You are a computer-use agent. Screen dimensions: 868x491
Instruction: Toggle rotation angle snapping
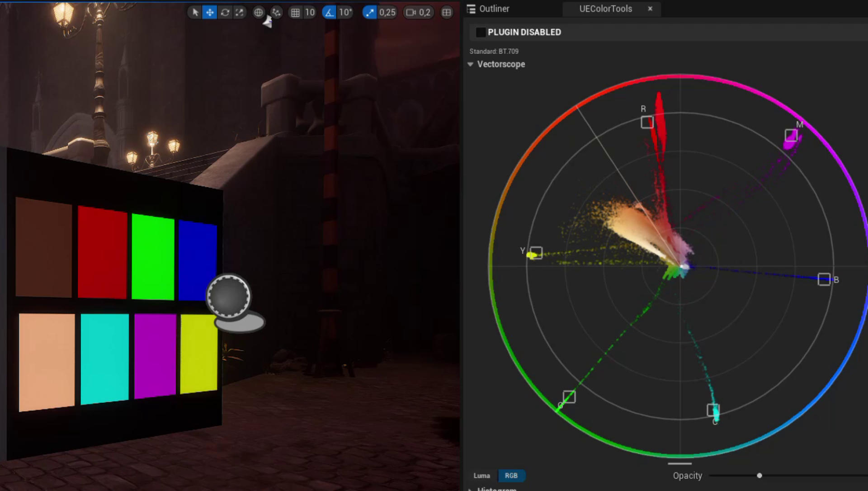(x=329, y=12)
